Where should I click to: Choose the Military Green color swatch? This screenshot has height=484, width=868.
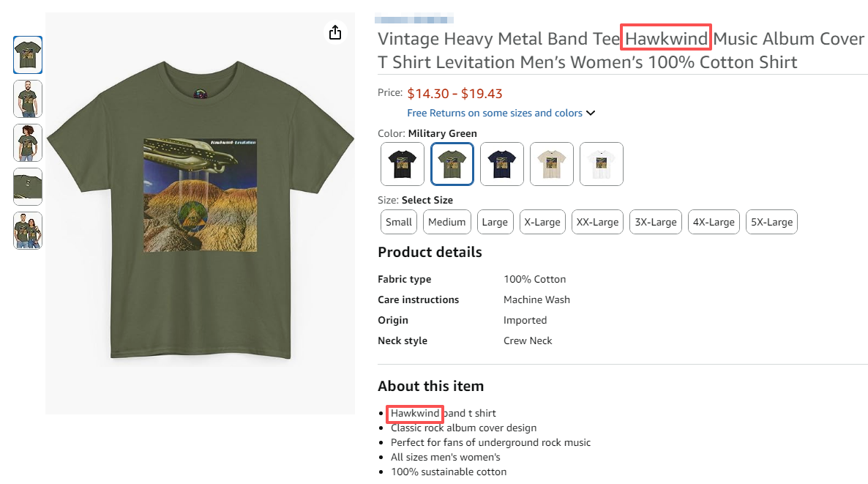(452, 164)
